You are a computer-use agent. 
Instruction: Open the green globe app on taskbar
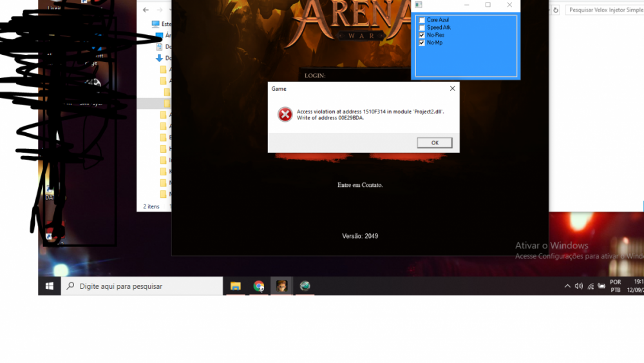pos(305,286)
